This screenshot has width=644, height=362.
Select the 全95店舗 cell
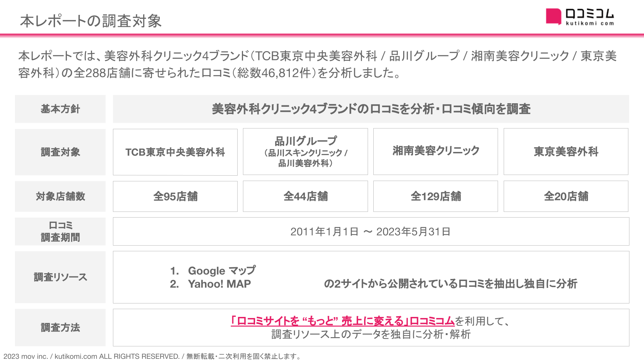coord(175,196)
